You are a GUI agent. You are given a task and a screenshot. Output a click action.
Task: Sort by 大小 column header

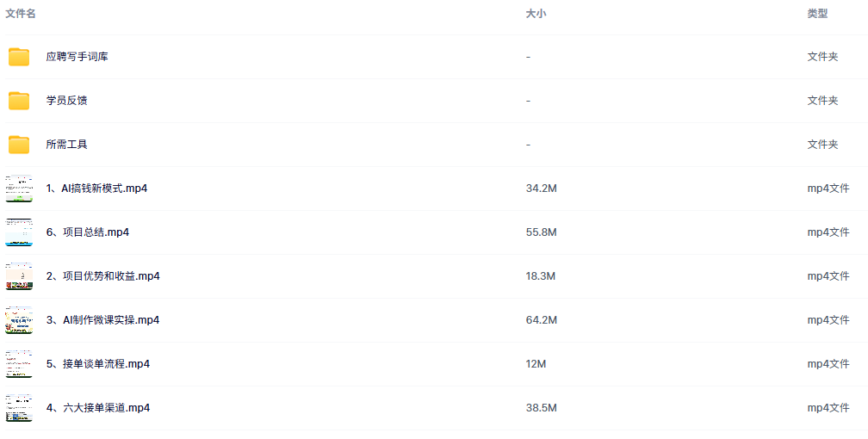[x=536, y=14]
